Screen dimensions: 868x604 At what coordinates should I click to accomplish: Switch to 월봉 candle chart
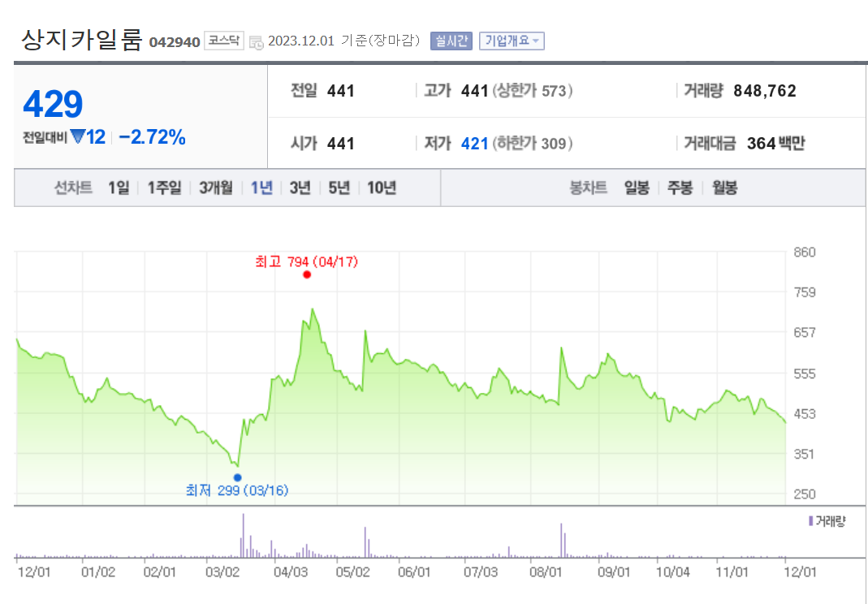click(x=724, y=188)
